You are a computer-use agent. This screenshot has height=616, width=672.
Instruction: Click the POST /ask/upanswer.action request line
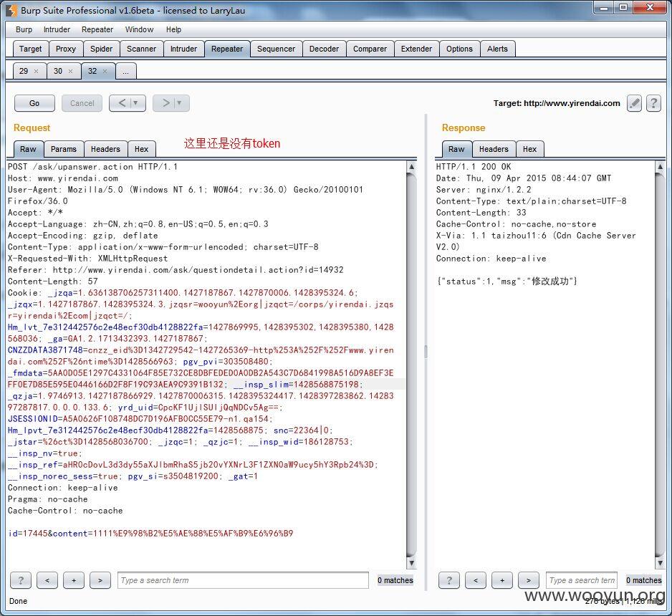pyautogui.click(x=92, y=167)
